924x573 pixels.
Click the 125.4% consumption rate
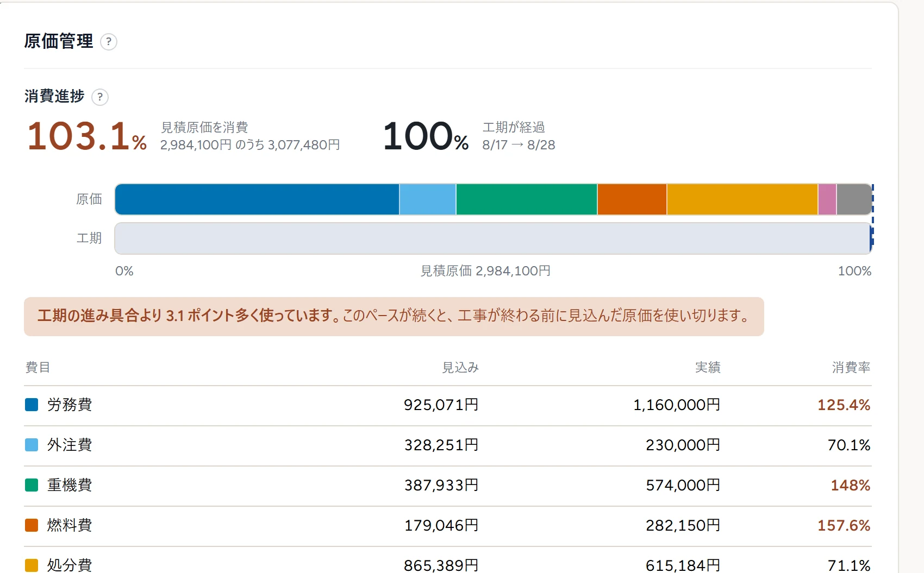844,405
